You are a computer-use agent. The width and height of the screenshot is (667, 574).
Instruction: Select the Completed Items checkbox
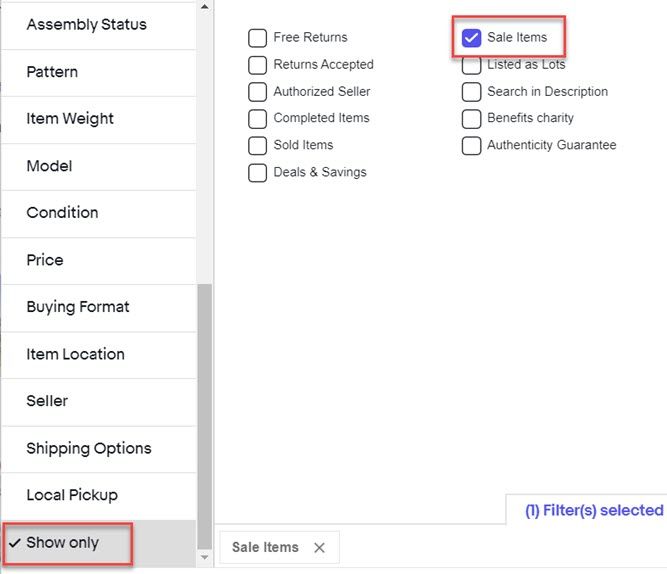257,119
